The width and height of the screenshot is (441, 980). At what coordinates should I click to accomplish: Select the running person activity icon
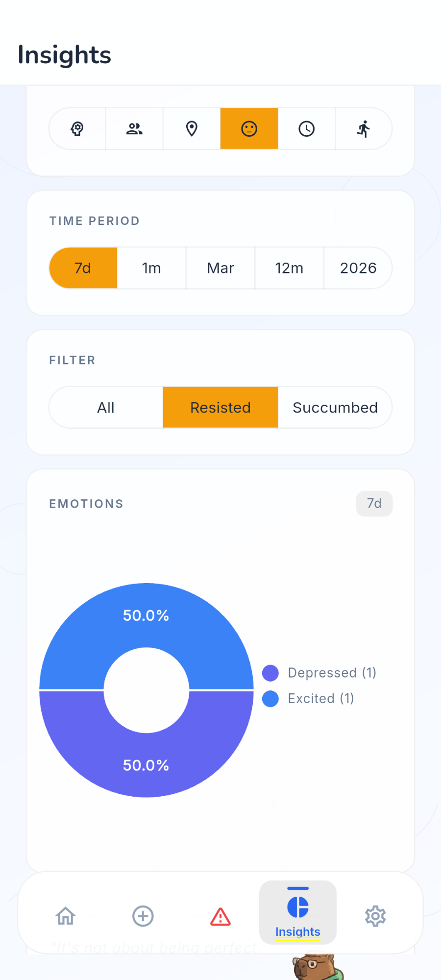pyautogui.click(x=364, y=128)
